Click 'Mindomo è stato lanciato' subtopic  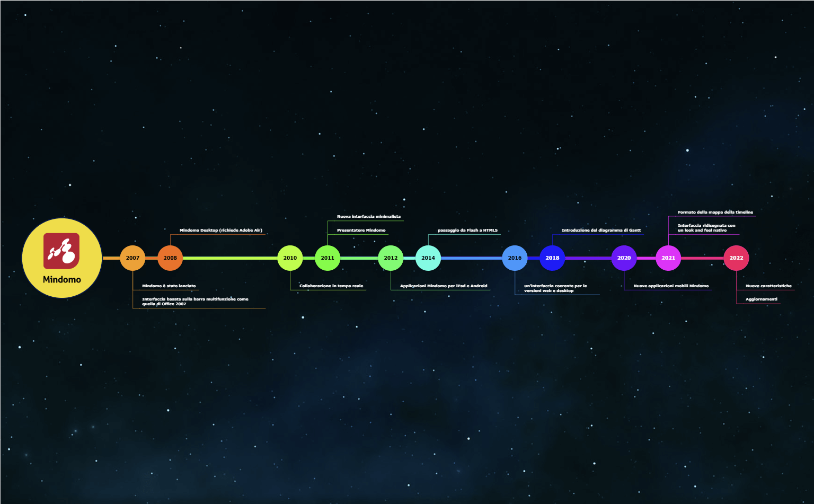169,286
